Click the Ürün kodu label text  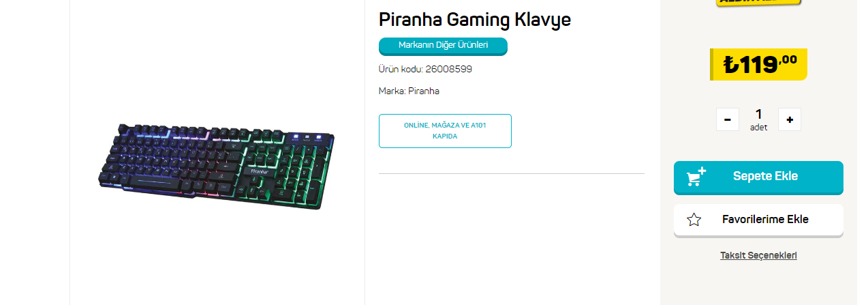pos(401,69)
